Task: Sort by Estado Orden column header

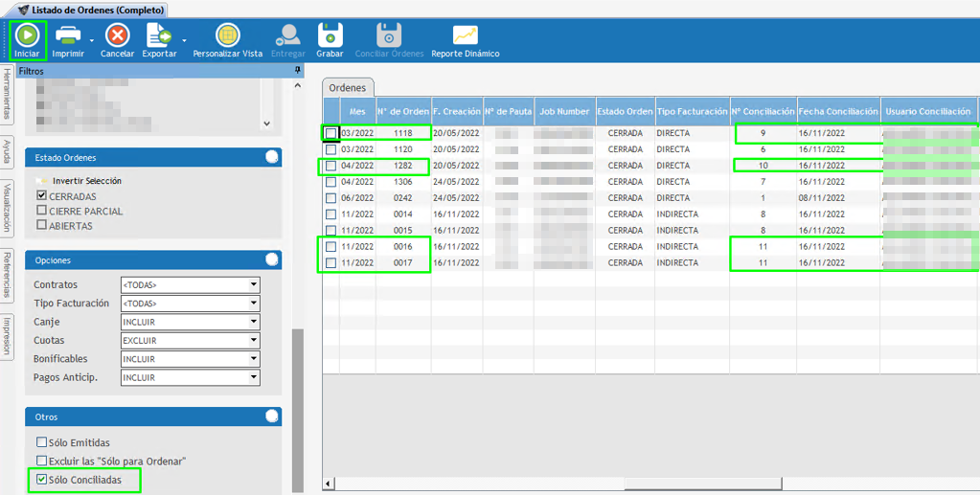Action: (x=625, y=111)
